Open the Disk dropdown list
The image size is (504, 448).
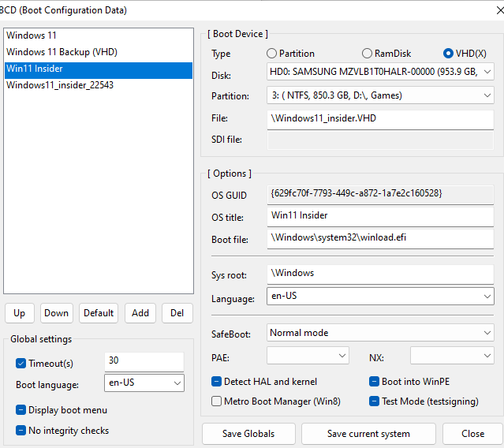pos(380,72)
